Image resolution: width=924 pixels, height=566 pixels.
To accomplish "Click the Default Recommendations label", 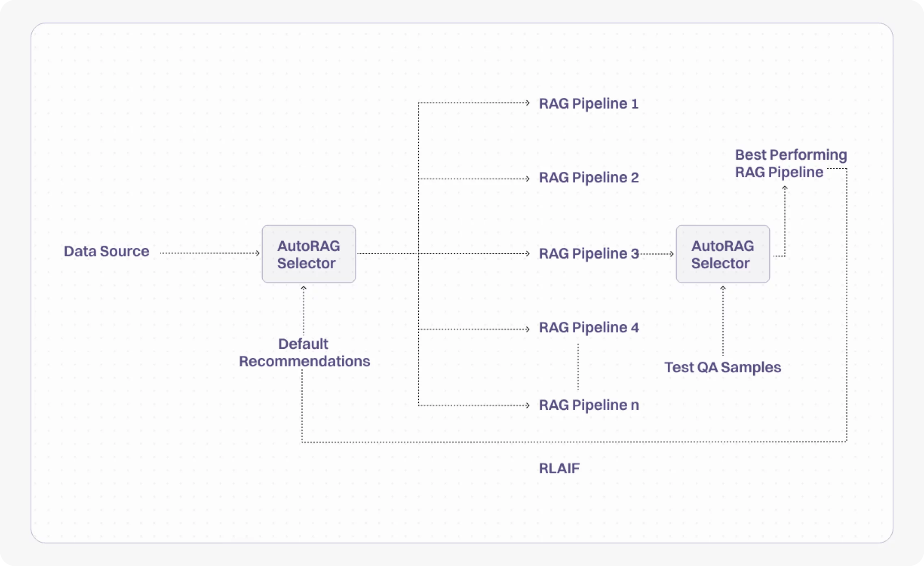I will pos(304,352).
